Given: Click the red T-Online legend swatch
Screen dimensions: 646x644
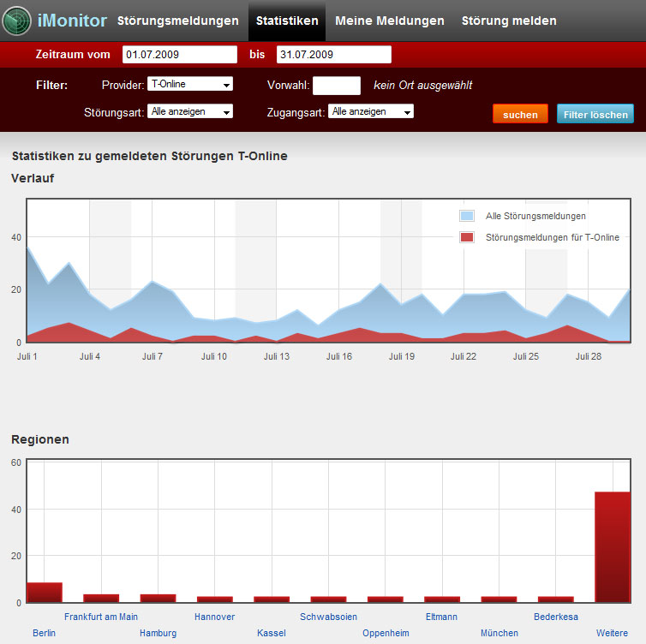Looking at the screenshot, I should 467,237.
